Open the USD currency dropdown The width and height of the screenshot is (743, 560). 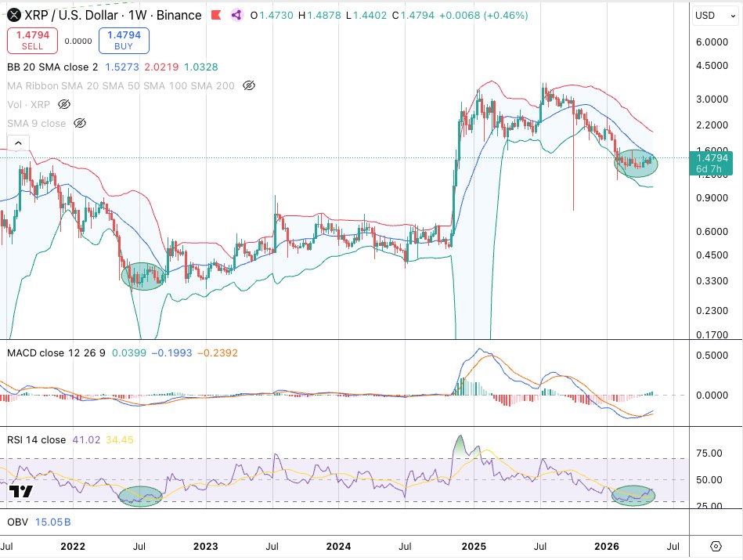tap(716, 16)
